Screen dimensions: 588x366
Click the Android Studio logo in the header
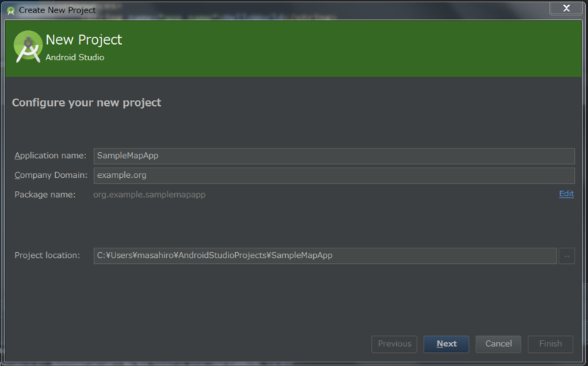(28, 47)
